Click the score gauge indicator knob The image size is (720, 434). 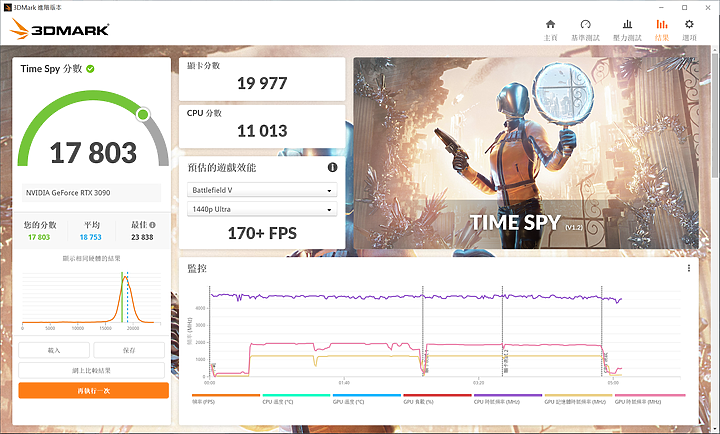pyautogui.click(x=143, y=114)
